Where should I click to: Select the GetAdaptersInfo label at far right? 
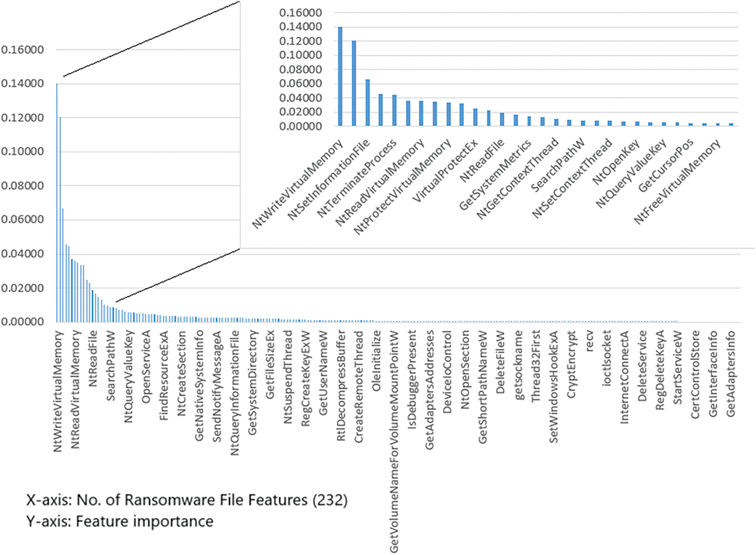click(x=731, y=373)
